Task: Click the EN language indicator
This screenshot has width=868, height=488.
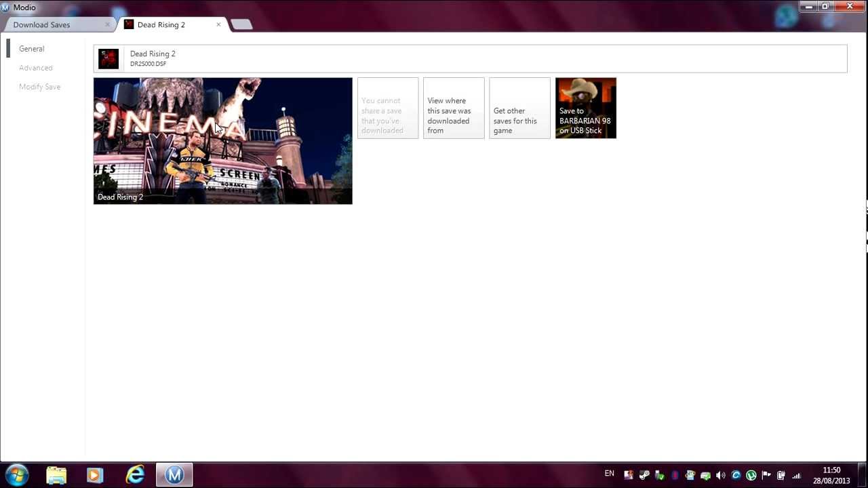Action: [x=609, y=474]
